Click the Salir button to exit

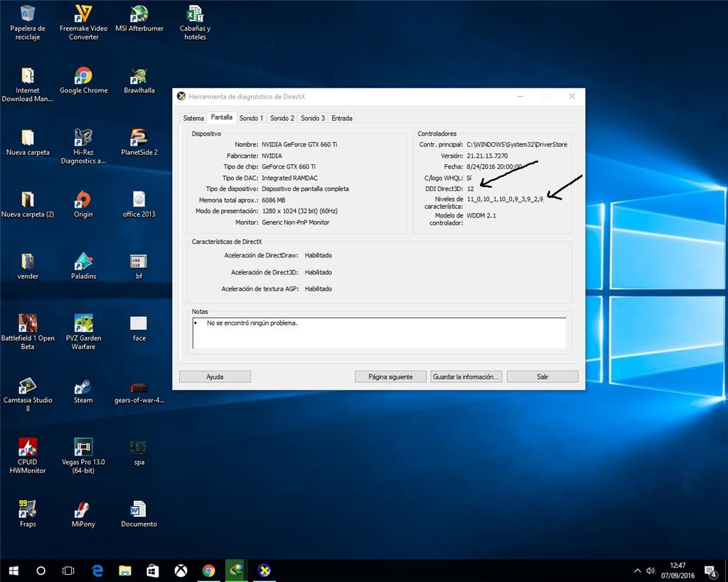[542, 377]
